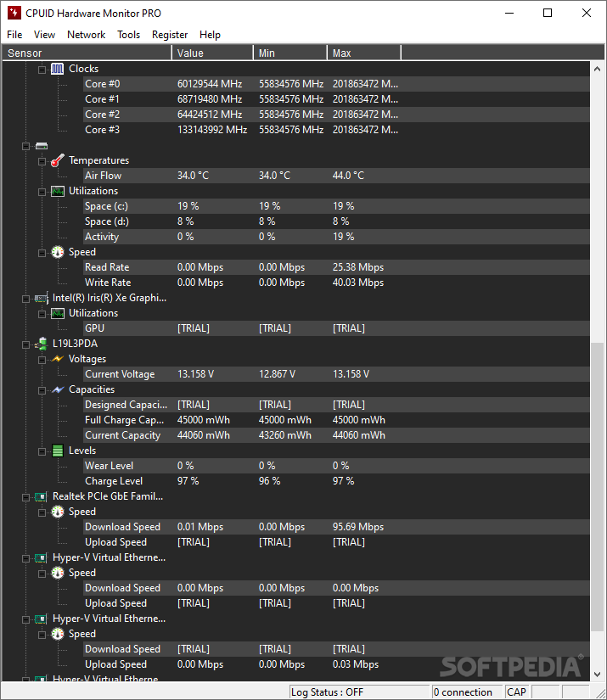Click the hard drive device icon
The height and width of the screenshot is (700, 607).
(42, 146)
